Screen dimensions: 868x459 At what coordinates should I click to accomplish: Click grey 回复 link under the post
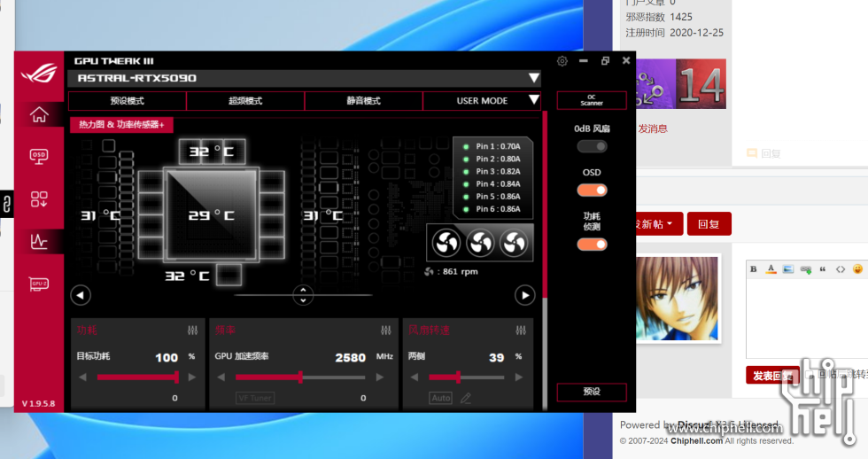763,153
